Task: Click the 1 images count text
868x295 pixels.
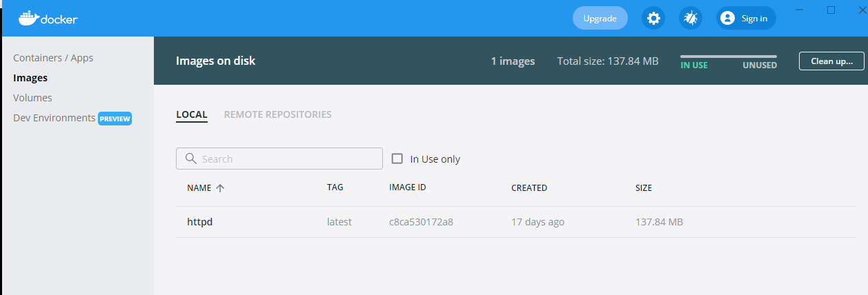Action: coord(513,61)
